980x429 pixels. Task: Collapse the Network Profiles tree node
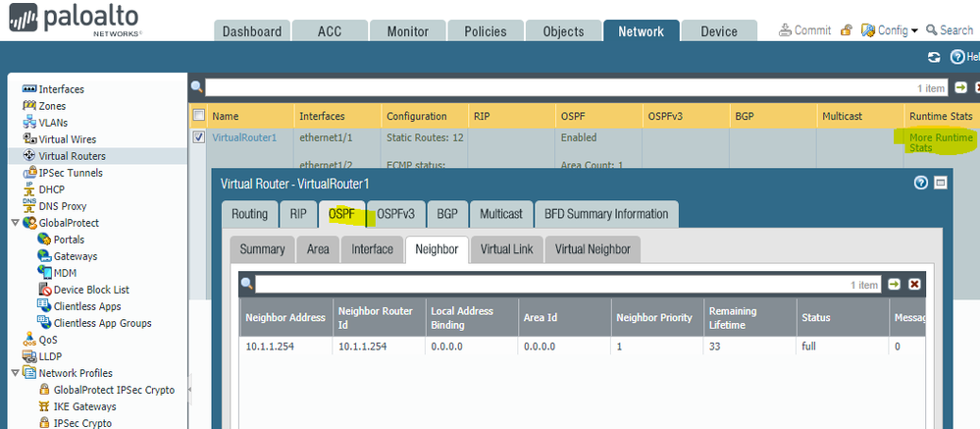click(15, 373)
